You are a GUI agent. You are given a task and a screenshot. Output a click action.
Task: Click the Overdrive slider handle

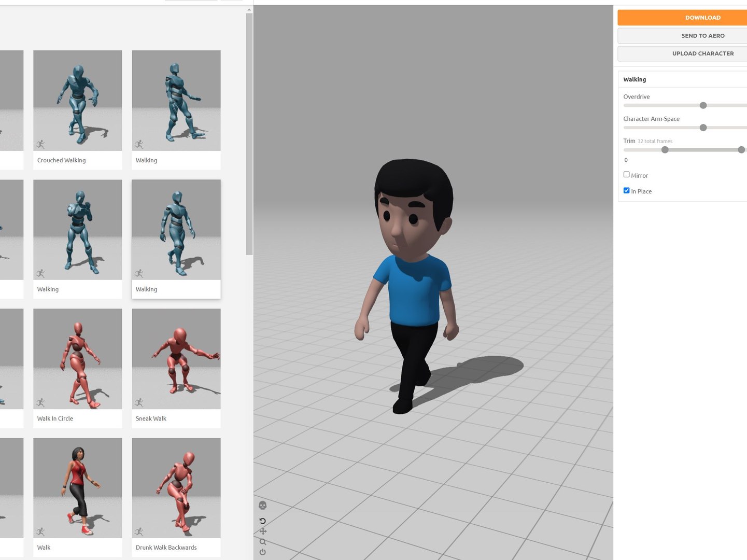point(703,105)
